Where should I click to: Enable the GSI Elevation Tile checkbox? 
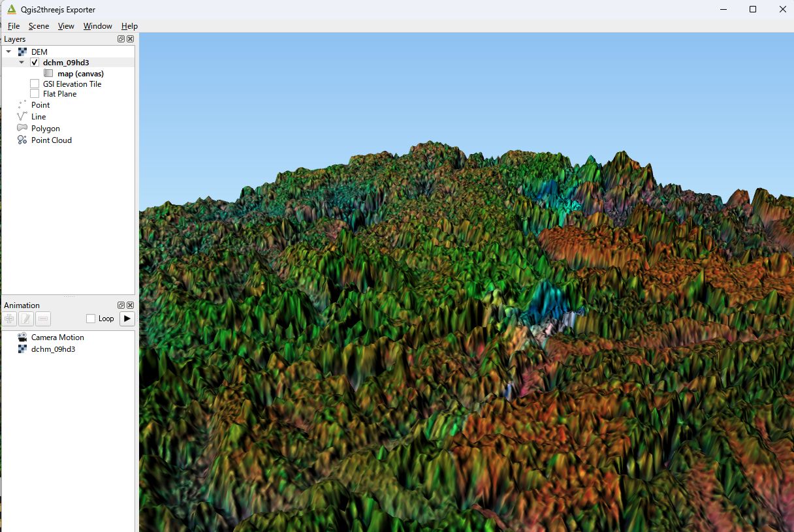(35, 84)
